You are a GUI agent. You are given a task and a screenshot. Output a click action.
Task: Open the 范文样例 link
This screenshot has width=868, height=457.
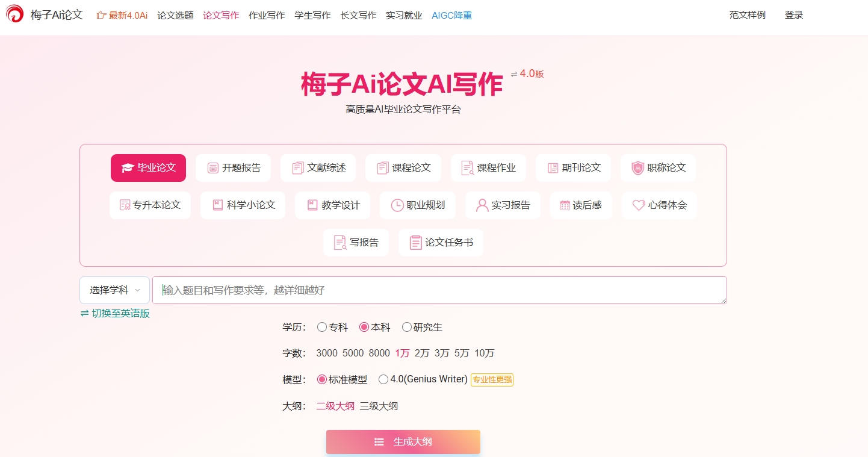tap(748, 15)
